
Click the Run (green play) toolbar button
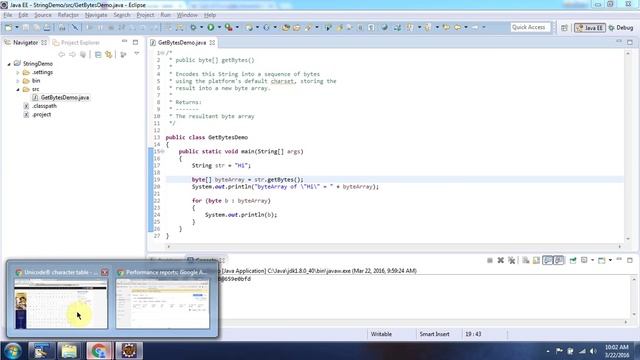(211, 27)
